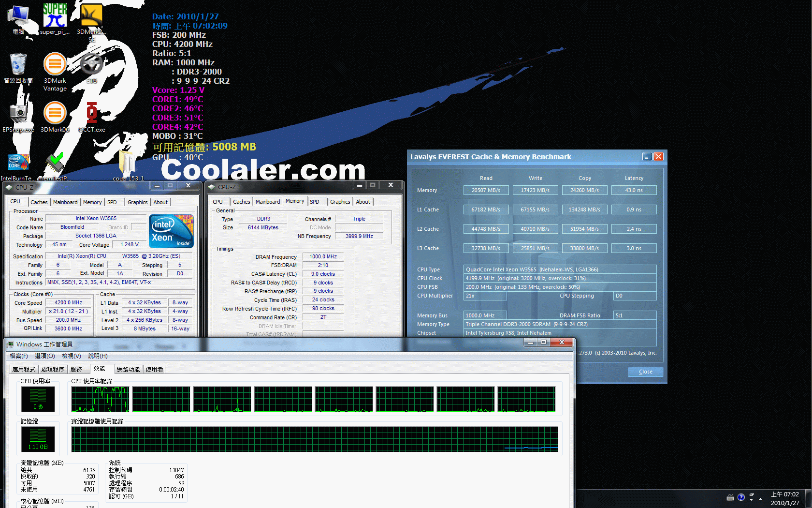Open the language bar options down arrow
This screenshot has width=812, height=508.
752,500
